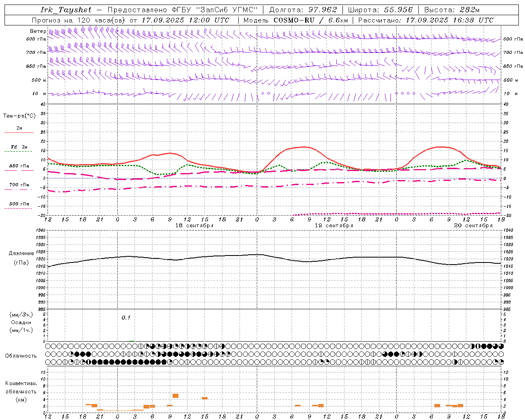Screen dimensions: 525x420
Task: Select the 'Широта: 55.956' latitude value
Action: pos(380,10)
